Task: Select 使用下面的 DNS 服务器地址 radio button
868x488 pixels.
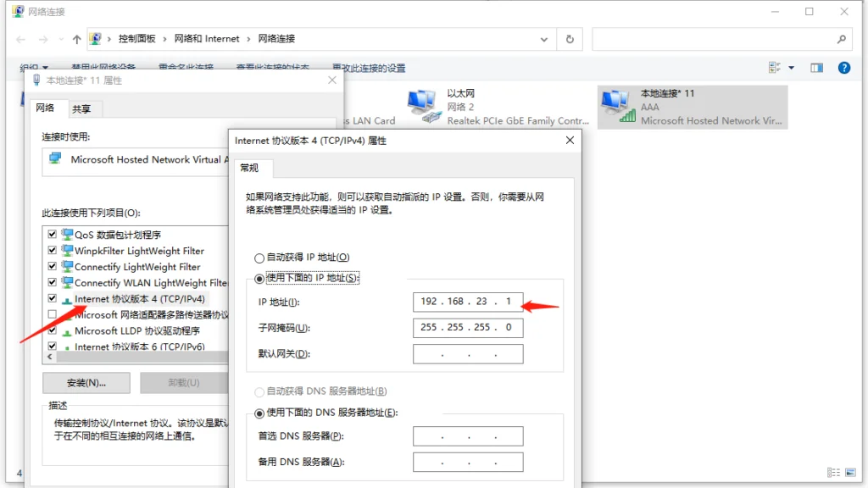Action: [259, 413]
